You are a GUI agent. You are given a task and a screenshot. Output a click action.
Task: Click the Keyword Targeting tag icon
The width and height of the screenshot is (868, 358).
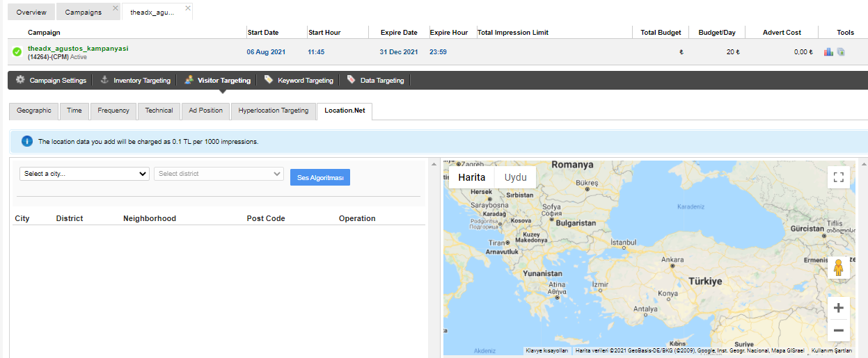pyautogui.click(x=269, y=80)
